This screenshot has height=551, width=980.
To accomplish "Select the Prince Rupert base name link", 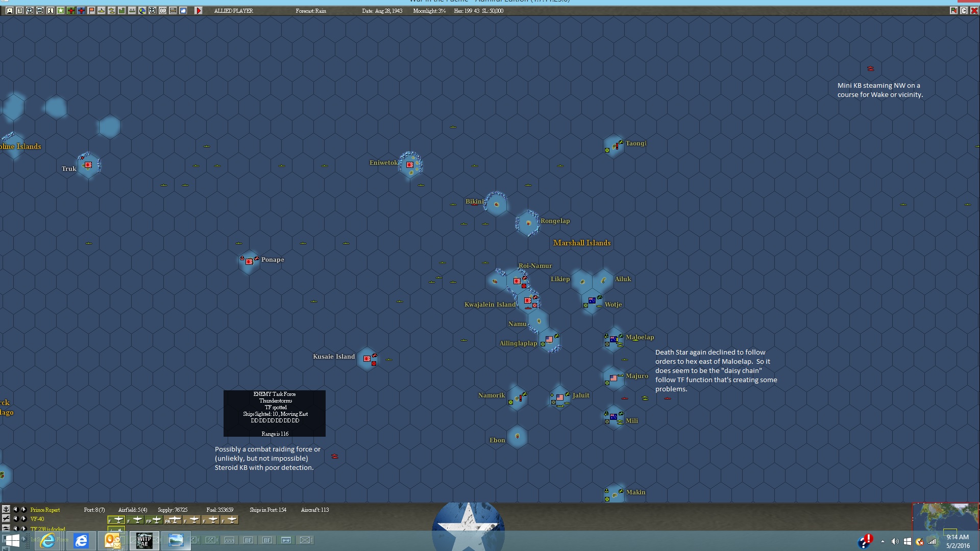I will (x=45, y=510).
